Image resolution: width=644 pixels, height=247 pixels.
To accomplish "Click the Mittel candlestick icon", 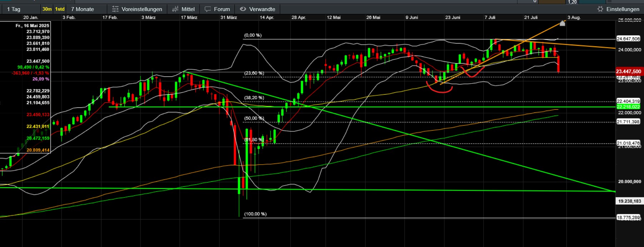I will click(x=175, y=9).
